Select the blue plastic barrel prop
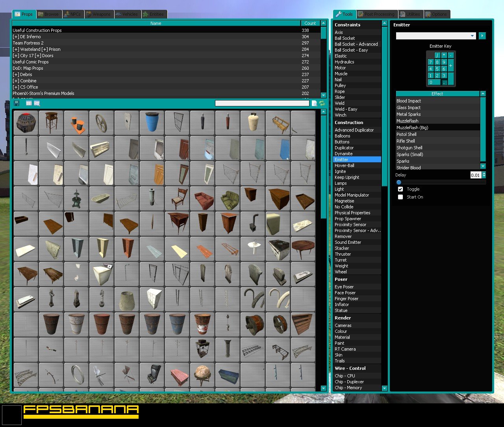The image size is (504, 427). (152, 123)
